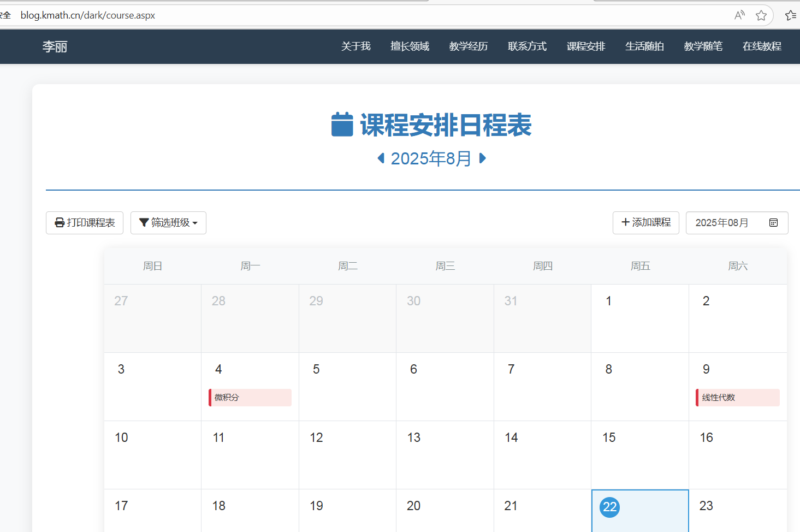Open the 线性代数 course event on the 9th
Image resolution: width=800 pixels, height=532 pixels.
737,398
